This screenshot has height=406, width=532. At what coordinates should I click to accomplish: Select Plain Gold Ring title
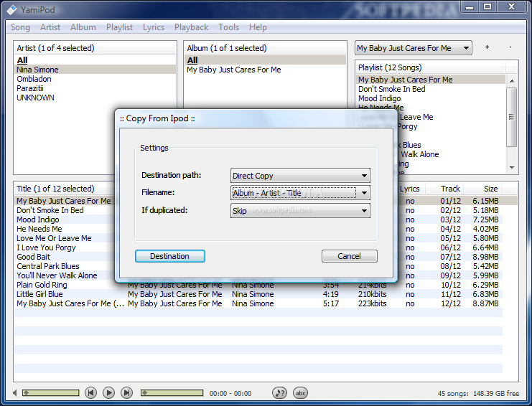(x=42, y=285)
